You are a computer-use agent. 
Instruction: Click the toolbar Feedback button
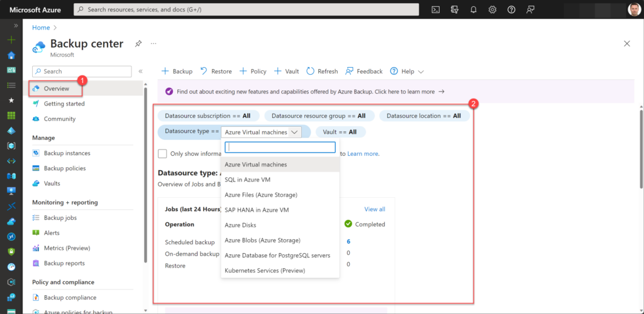pyautogui.click(x=364, y=72)
